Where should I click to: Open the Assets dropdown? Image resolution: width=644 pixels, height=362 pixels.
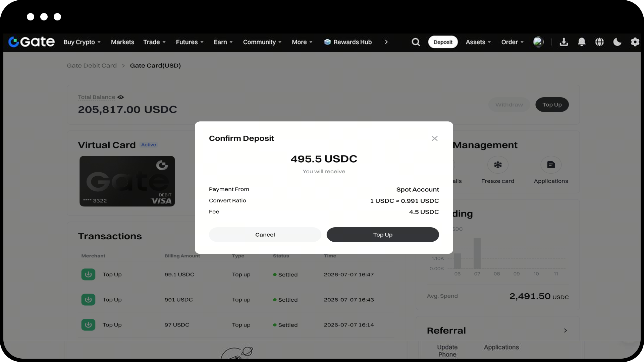pos(478,42)
